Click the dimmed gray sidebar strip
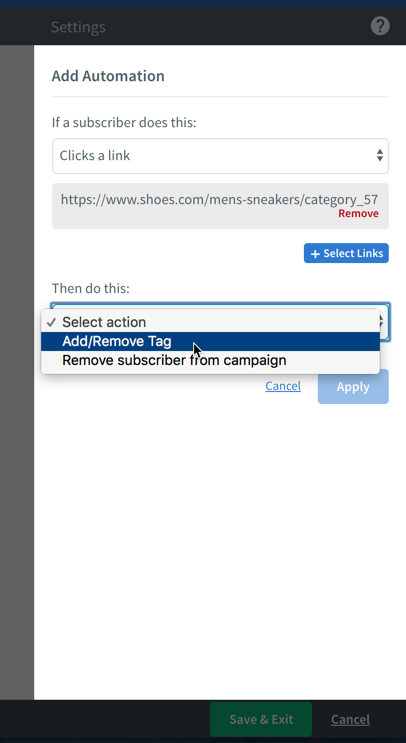Image resolution: width=406 pixels, height=743 pixels. click(17, 372)
